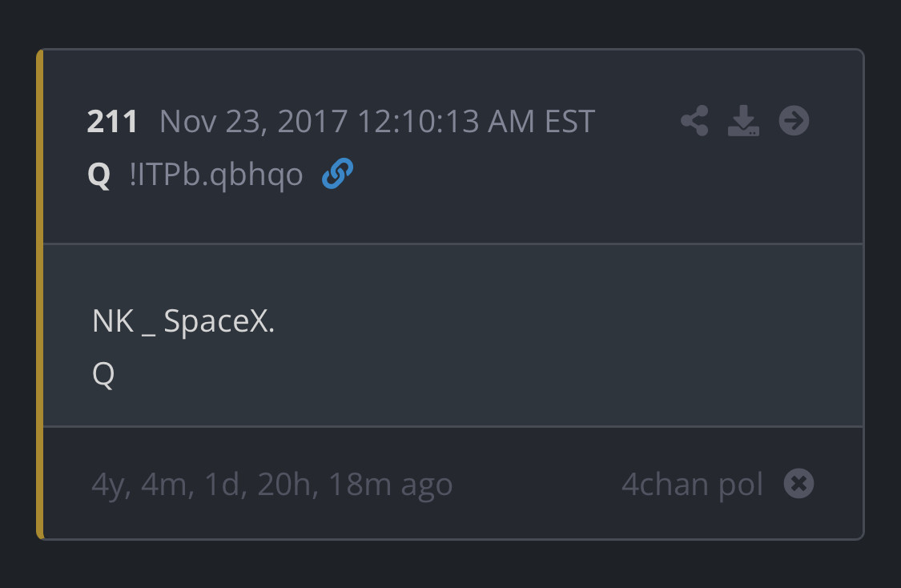Image resolution: width=901 pixels, height=588 pixels.
Task: Click the X circle beside 4chan pol
Action: click(x=798, y=484)
